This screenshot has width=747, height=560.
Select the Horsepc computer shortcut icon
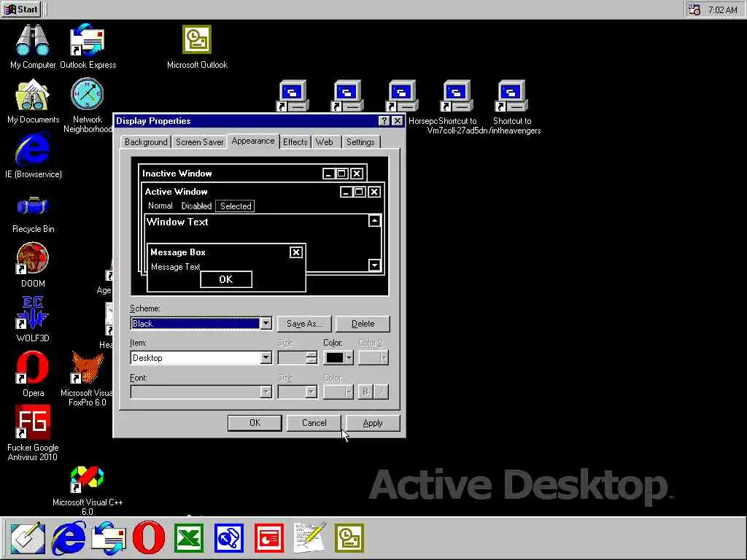[402, 96]
